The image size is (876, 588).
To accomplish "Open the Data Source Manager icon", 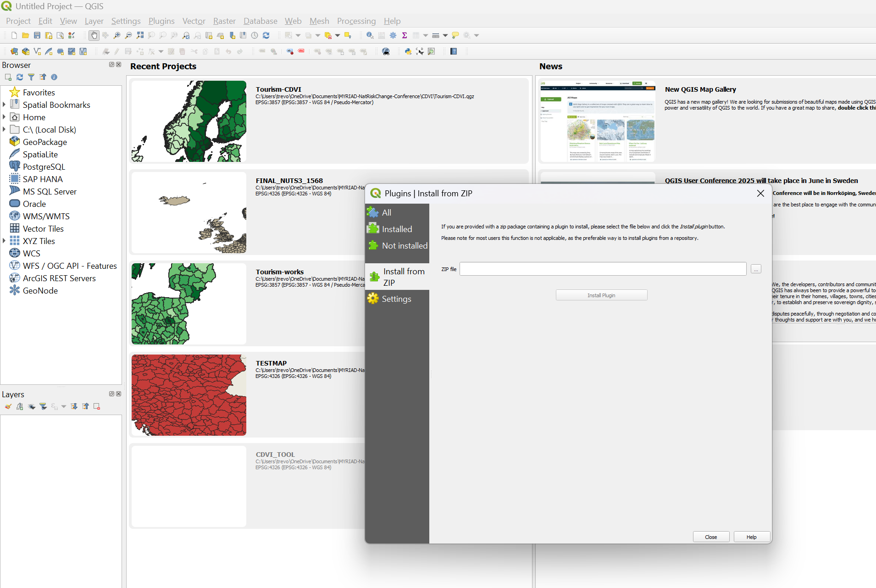I will 14,51.
